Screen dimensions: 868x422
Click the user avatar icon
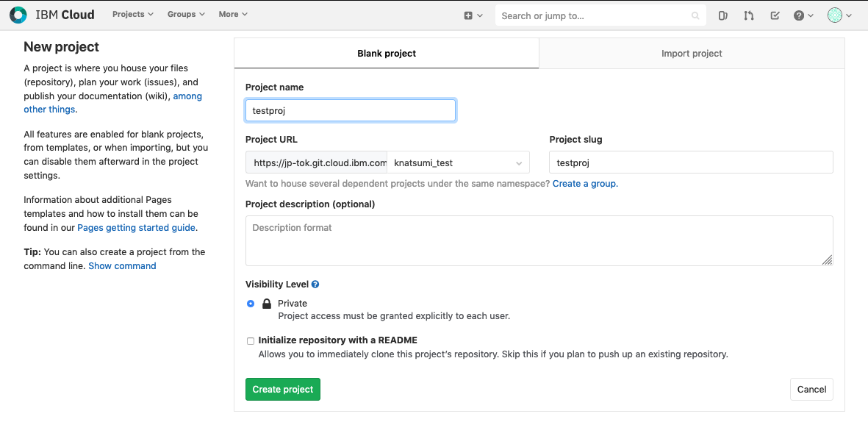(x=835, y=15)
